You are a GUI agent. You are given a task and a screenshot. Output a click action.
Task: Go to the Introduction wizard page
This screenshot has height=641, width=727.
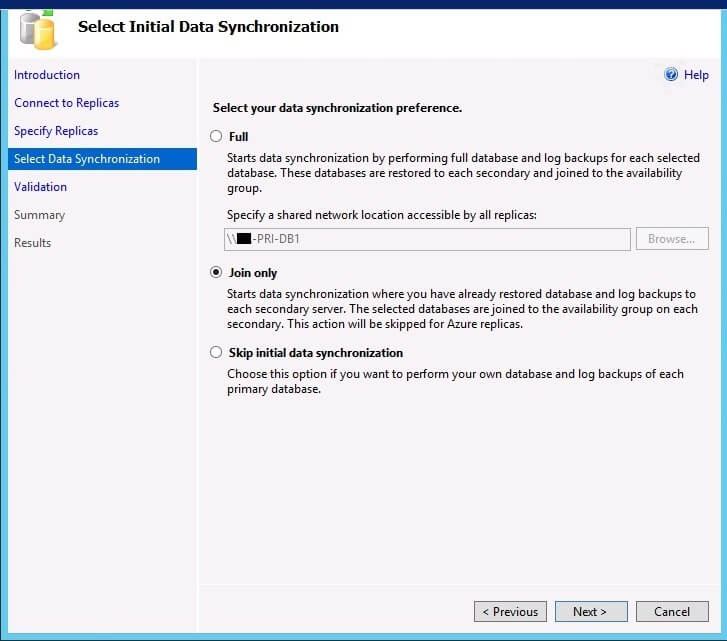click(x=47, y=75)
